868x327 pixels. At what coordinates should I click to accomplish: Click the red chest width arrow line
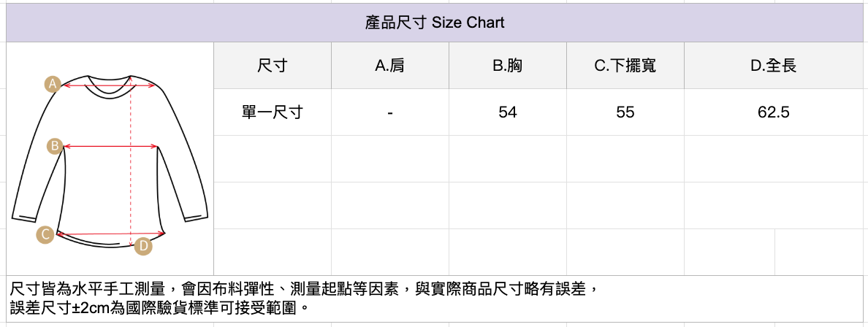(x=111, y=147)
